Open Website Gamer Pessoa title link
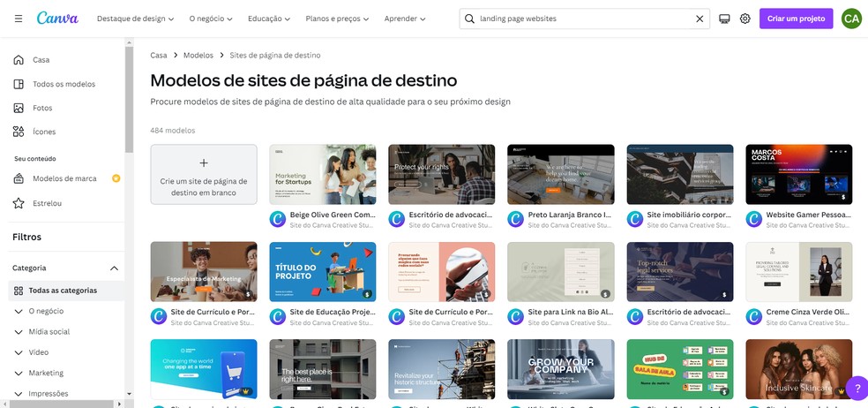Screen dimensions: 868x408 pos(809,215)
